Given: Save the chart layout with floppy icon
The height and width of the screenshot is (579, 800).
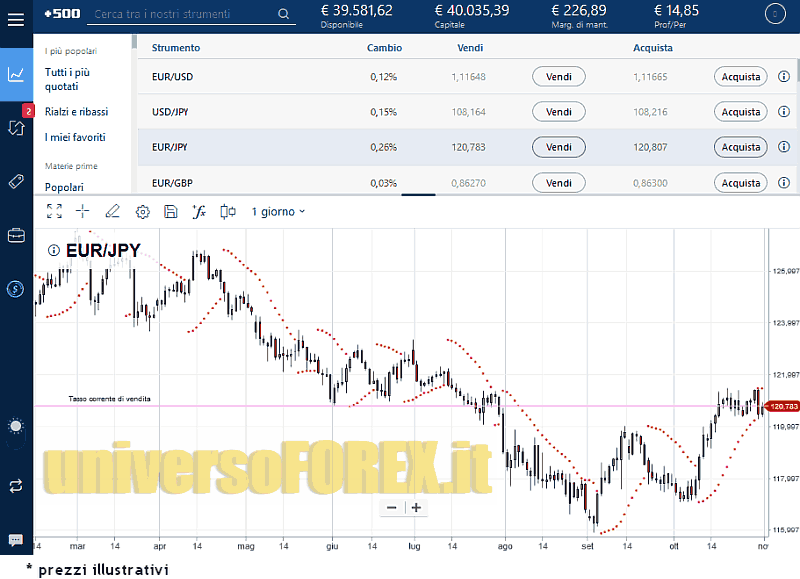Looking at the screenshot, I should point(170,211).
